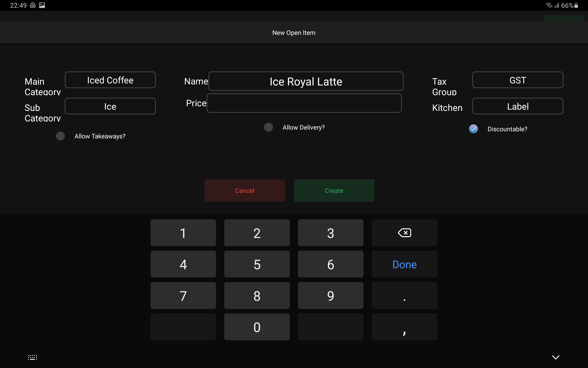
Task: Hide keyboard with down chevron
Action: (x=555, y=357)
